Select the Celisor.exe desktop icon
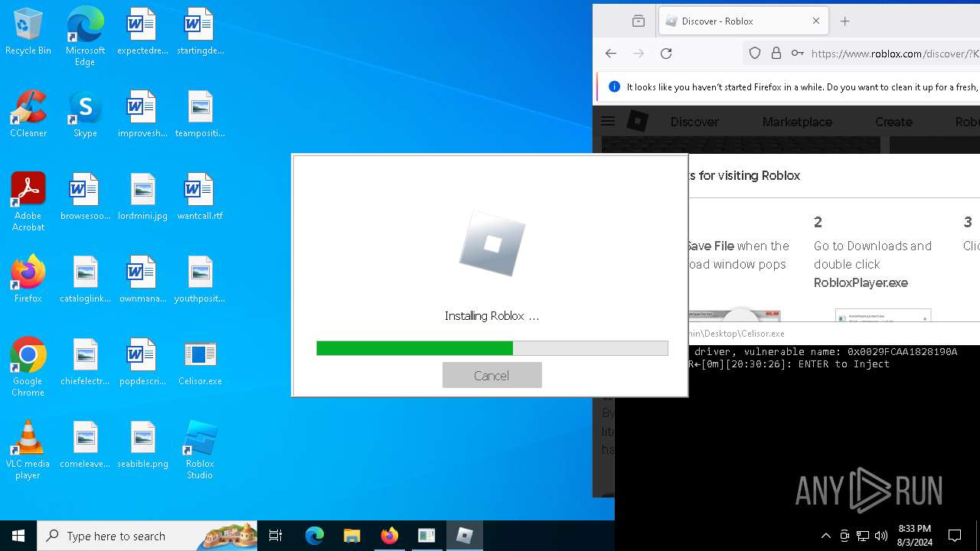 (x=200, y=362)
